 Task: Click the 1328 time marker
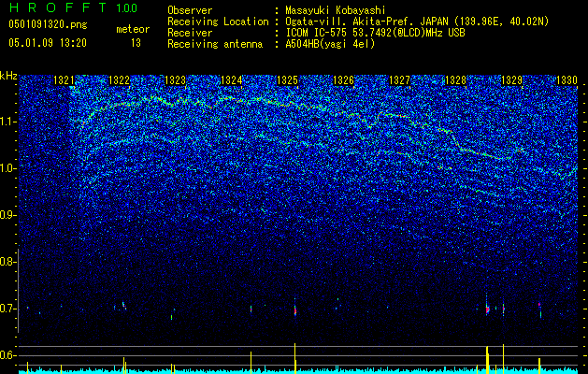coord(455,80)
